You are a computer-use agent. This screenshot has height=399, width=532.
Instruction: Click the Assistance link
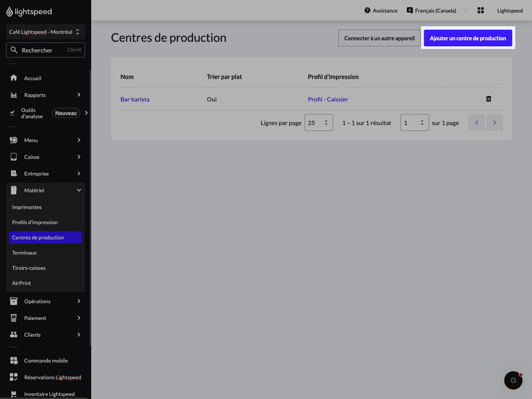(x=381, y=11)
